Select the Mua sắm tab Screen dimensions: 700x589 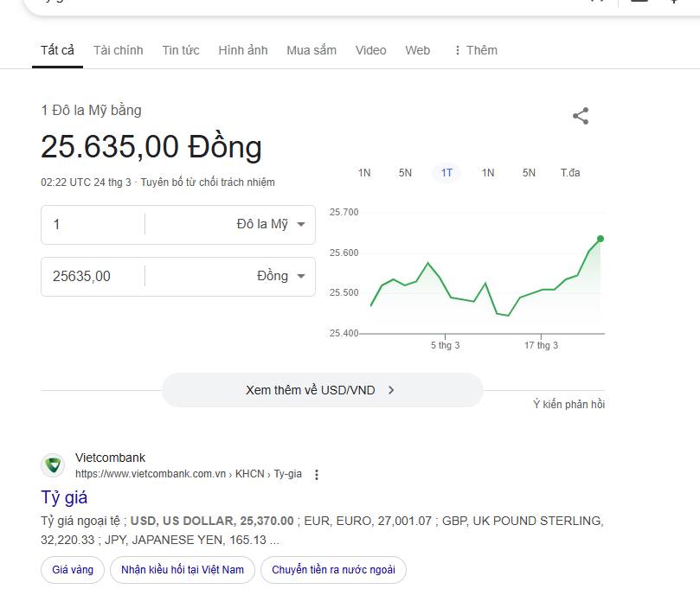coord(311,50)
